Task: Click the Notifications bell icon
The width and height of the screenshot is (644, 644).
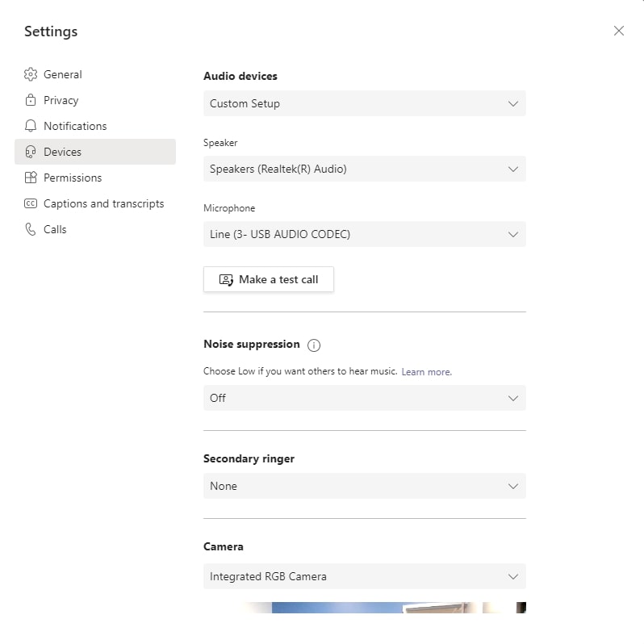Action: [31, 126]
